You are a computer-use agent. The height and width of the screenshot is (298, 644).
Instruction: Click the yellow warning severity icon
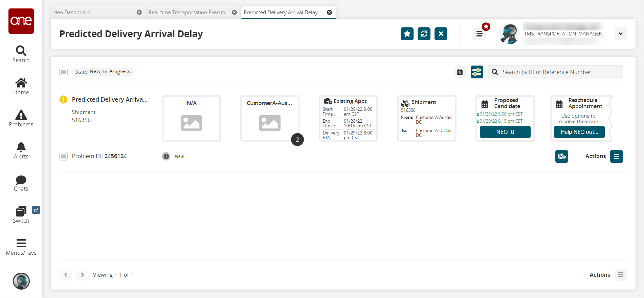(63, 99)
